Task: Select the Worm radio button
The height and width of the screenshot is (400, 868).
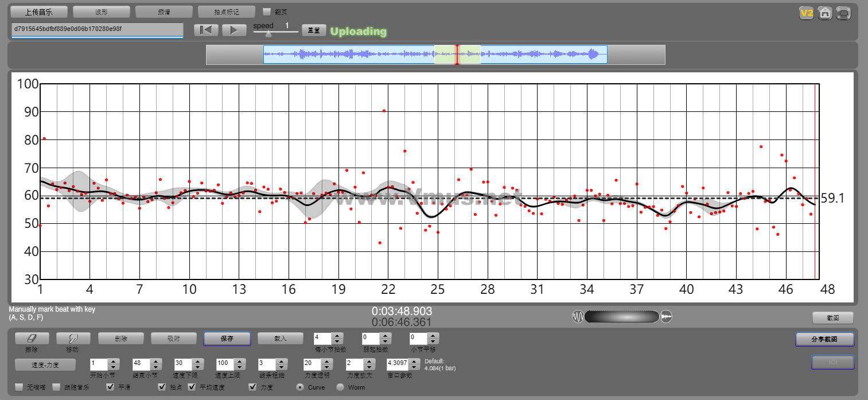Action: [x=340, y=387]
